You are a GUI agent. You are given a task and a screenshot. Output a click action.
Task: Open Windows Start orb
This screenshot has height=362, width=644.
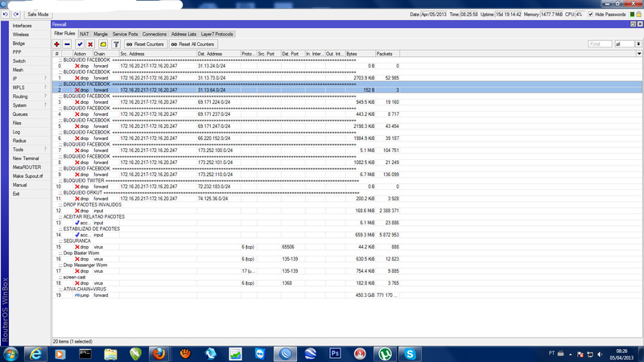click(x=10, y=354)
